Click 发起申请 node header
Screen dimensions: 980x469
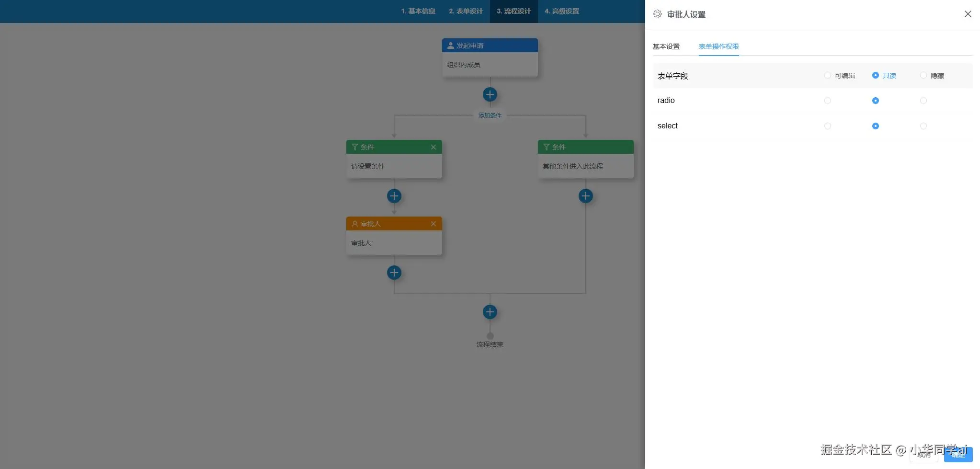[x=490, y=46]
